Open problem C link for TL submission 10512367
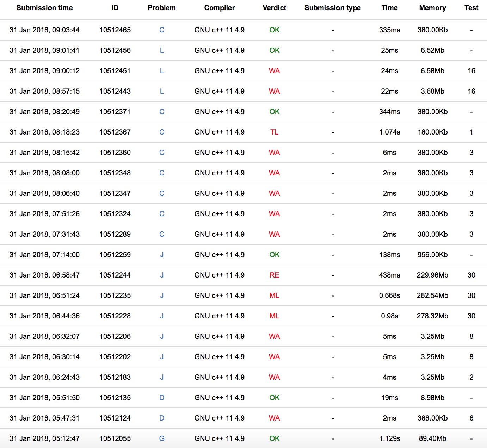 pos(162,132)
